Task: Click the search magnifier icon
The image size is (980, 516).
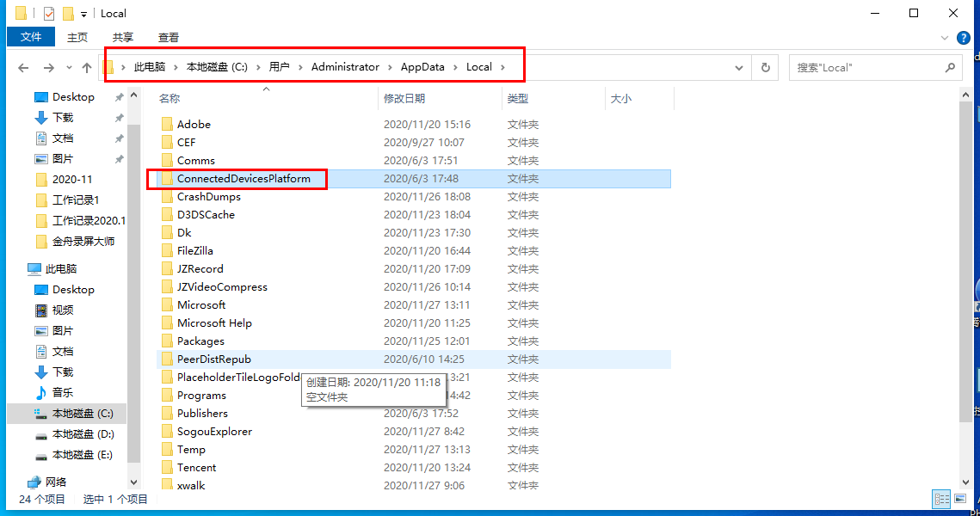Action: click(x=950, y=67)
